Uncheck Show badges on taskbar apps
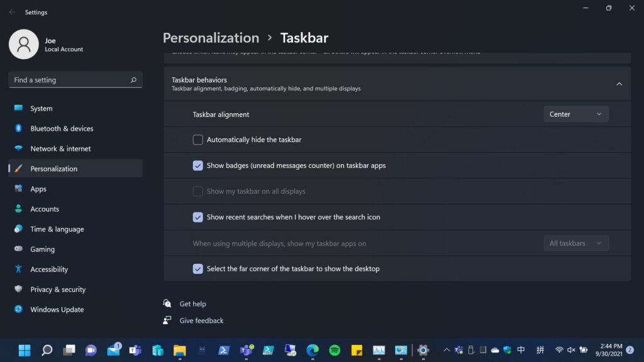644x362 pixels. 198,166
